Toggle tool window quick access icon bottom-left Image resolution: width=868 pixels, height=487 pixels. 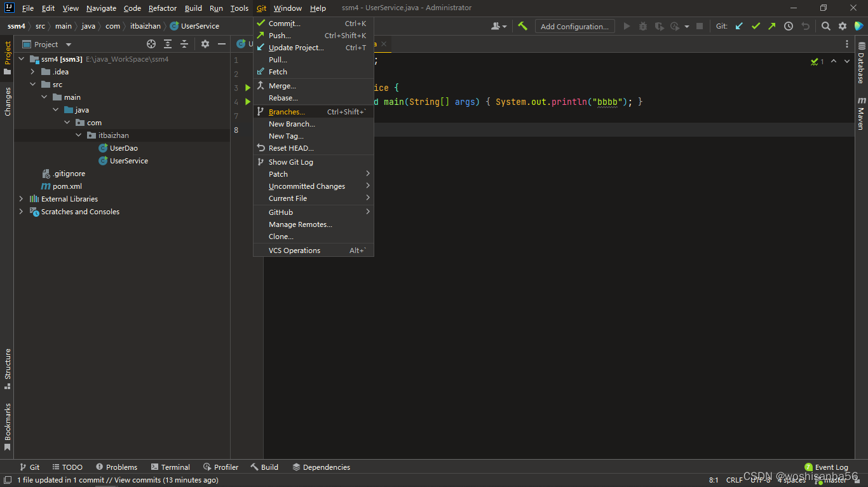coord(8,480)
